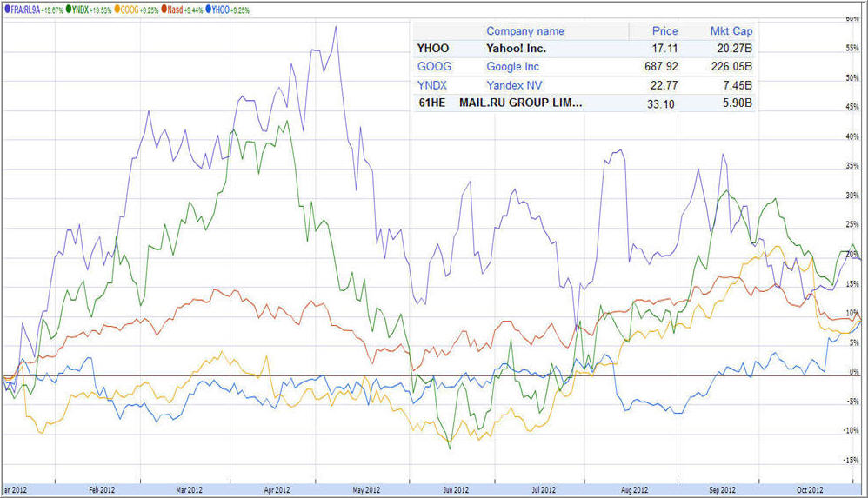Select the GOOG legend label
Viewport: 868px width, 498px height.
[x=130, y=10]
